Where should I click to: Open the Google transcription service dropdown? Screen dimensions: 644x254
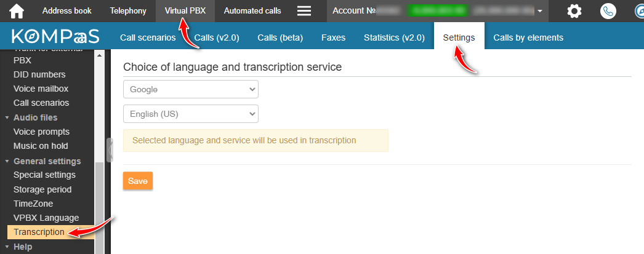191,89
